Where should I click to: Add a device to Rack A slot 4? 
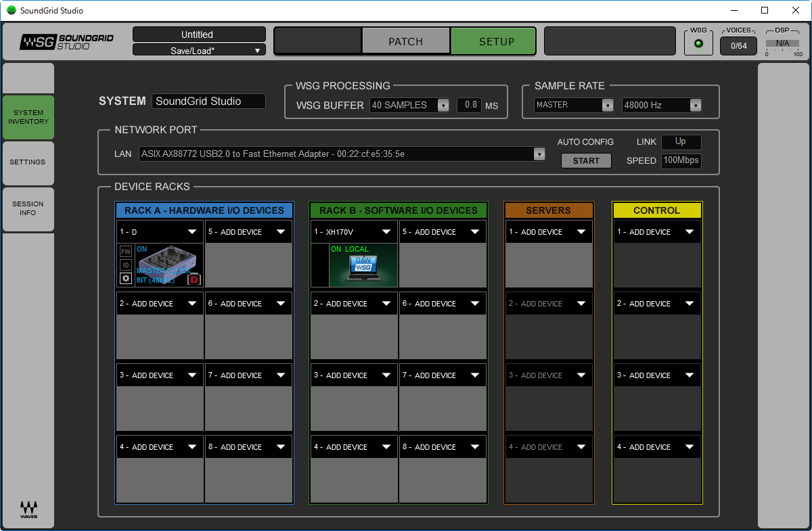click(160, 447)
